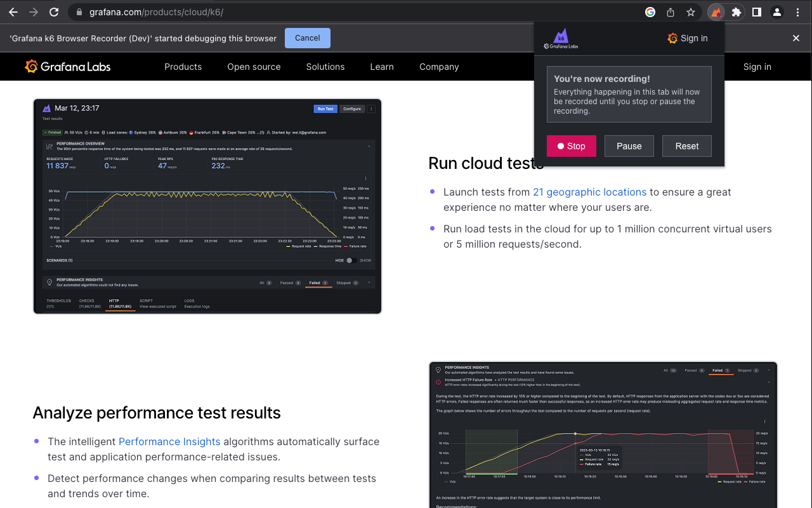Sign in from the k6 recorder popup
Image resolution: width=812 pixels, height=508 pixels.
point(688,38)
